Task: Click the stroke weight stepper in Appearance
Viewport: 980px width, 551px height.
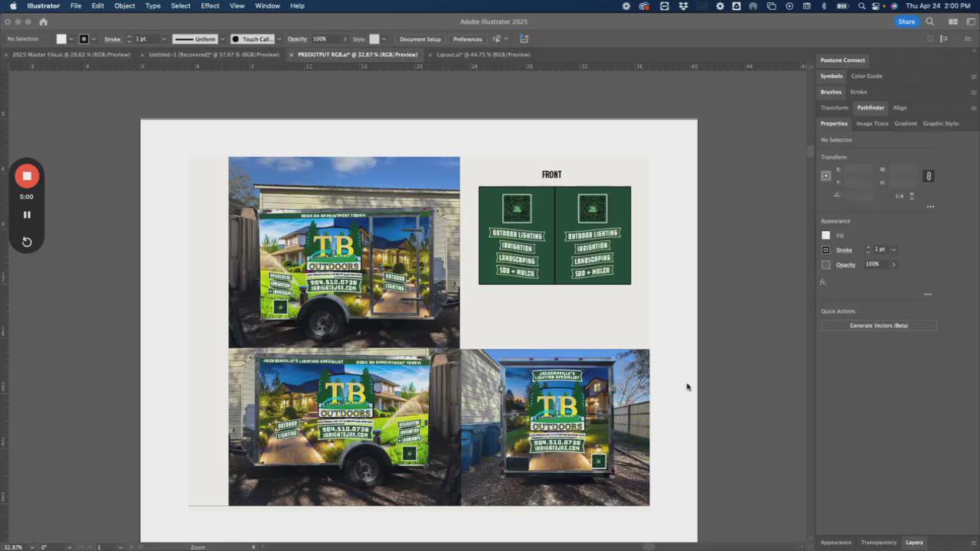Action: pos(868,250)
